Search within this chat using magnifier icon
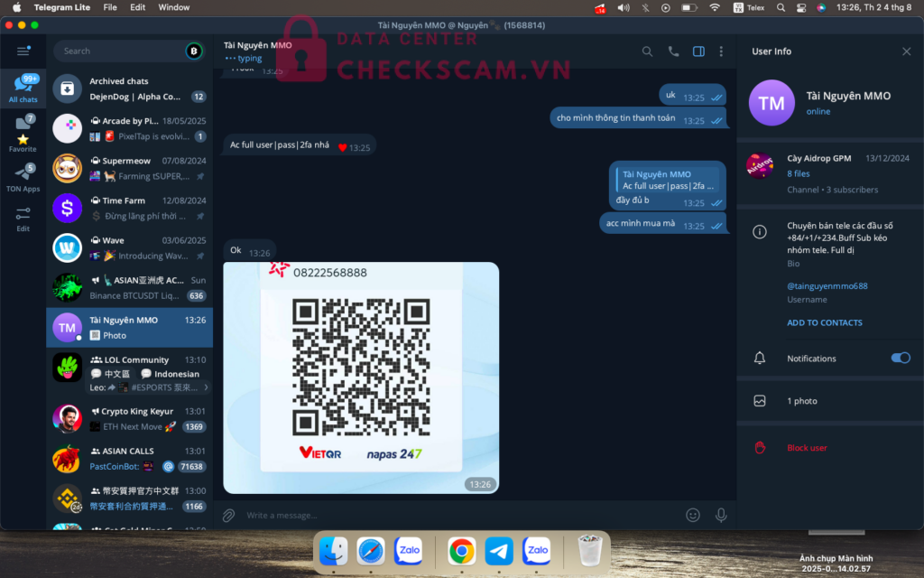 (647, 51)
